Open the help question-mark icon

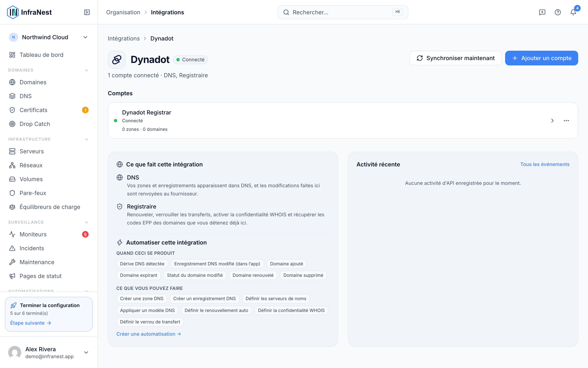(x=558, y=12)
